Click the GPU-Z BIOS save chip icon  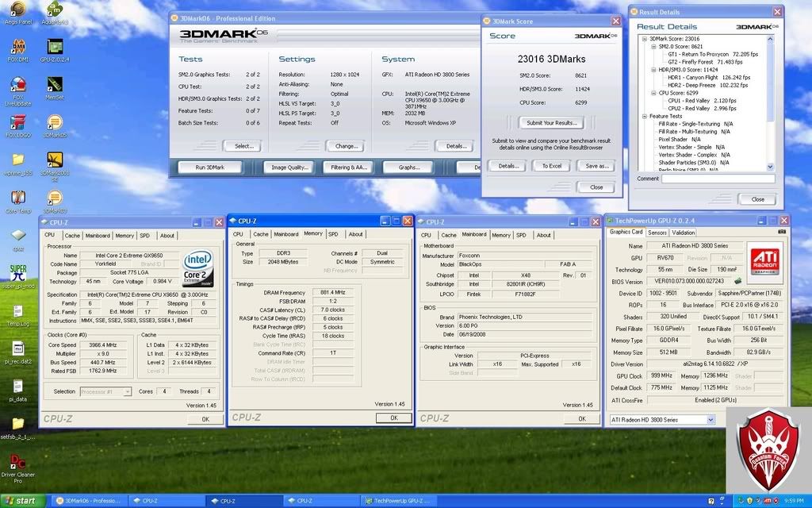[x=738, y=281]
